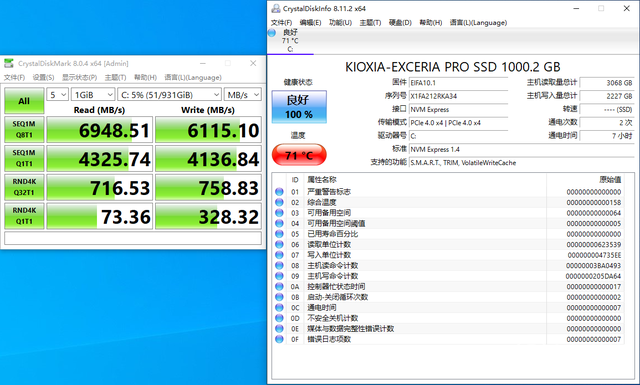The height and width of the screenshot is (385, 640).
Task: Click host writes total 2227 GB
Action: 607,96
